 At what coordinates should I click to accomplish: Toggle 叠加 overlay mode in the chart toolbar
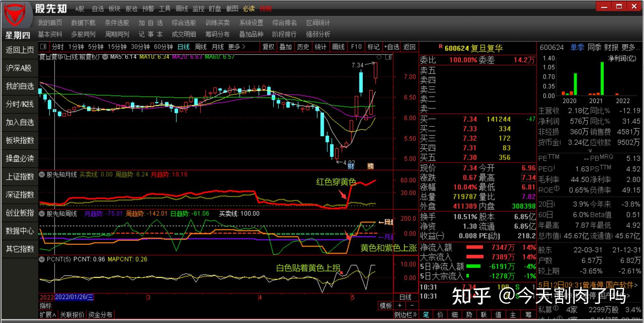[285, 47]
